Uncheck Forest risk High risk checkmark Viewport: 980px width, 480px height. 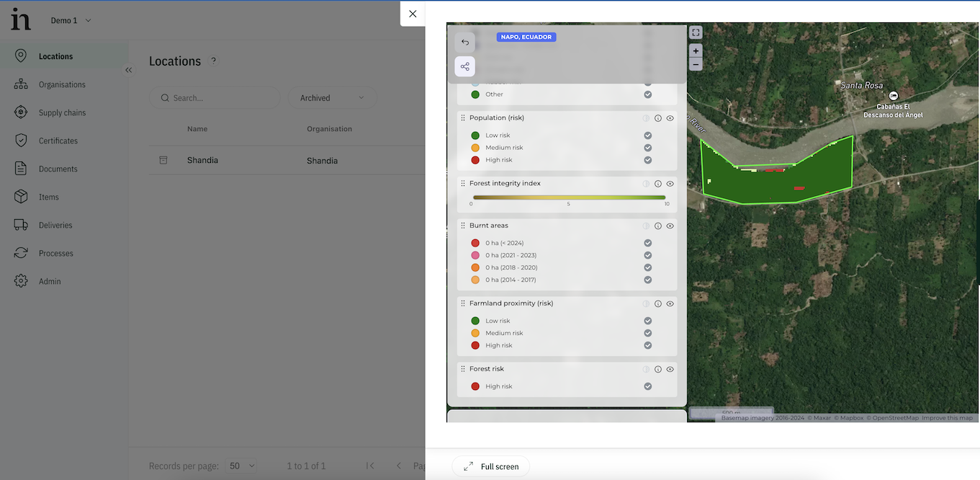point(648,387)
